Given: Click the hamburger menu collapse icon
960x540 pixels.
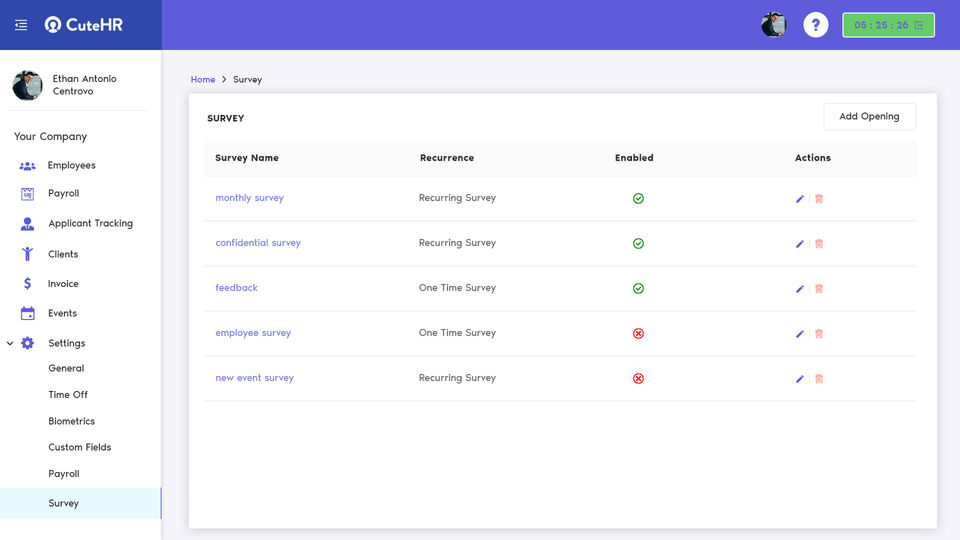Looking at the screenshot, I should (x=21, y=25).
